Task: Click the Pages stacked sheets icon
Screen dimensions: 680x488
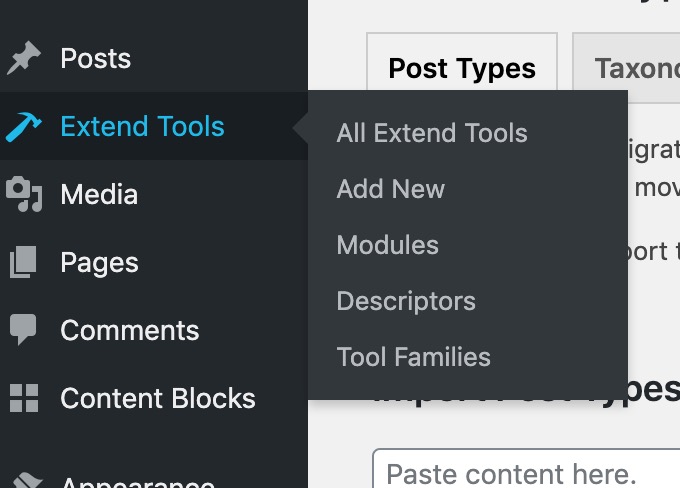Action: tap(23, 262)
